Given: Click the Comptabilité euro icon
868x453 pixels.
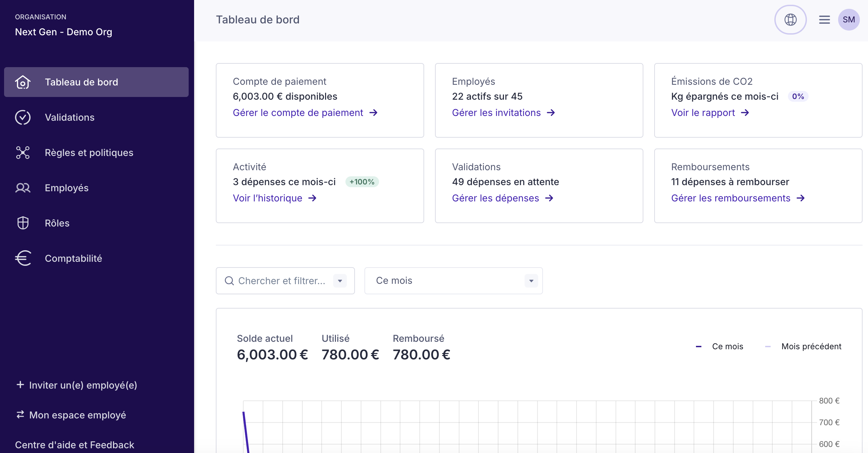Looking at the screenshot, I should [x=23, y=258].
